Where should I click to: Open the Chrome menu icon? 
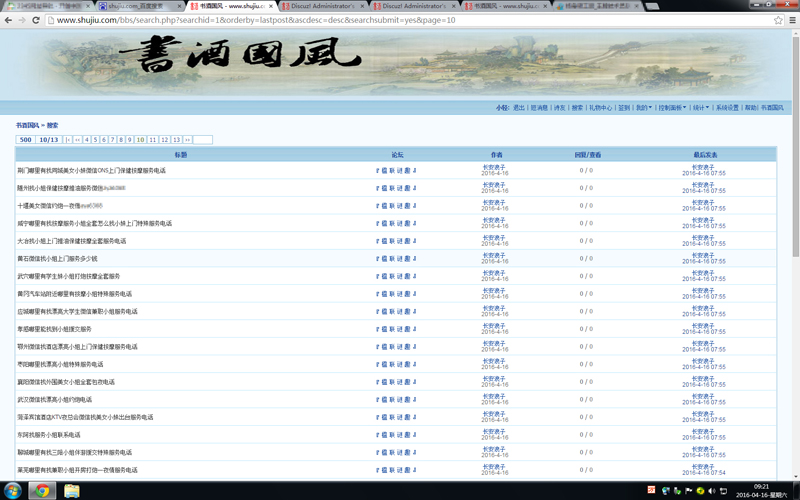(792, 20)
